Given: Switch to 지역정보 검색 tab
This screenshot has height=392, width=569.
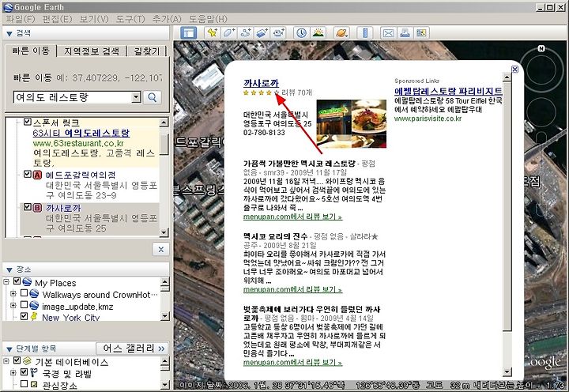Looking at the screenshot, I should tap(92, 51).
